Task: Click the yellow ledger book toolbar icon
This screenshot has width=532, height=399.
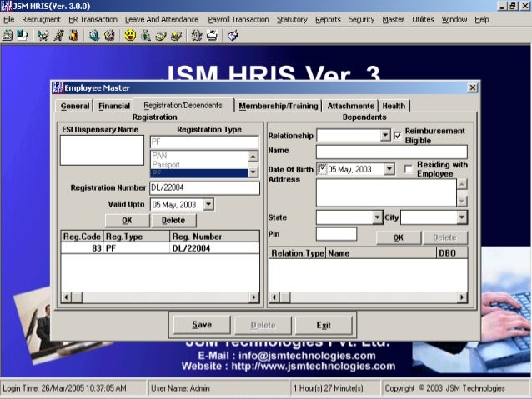Action: click(x=176, y=35)
